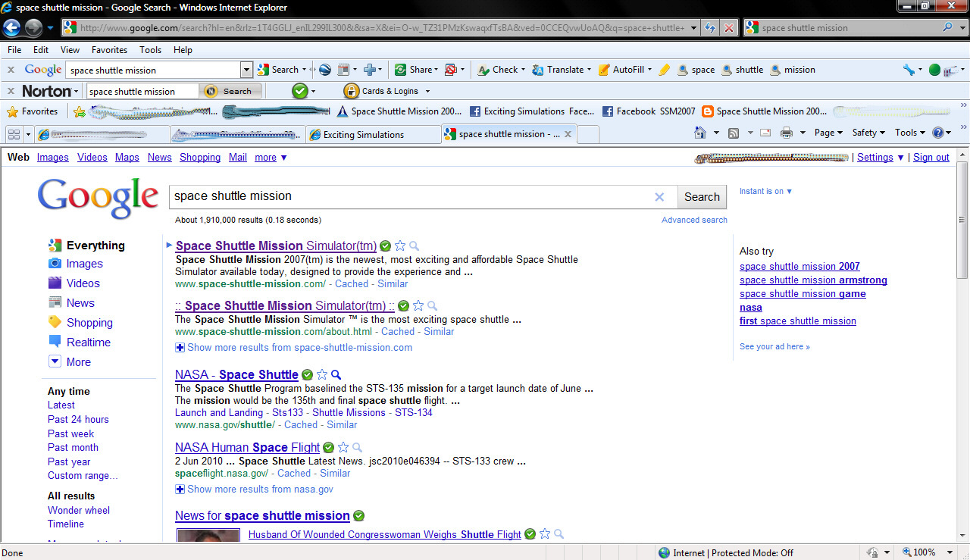Screen dimensions: 970x560
Task: Switch to the Exciting Simulations tab
Action: pyautogui.click(x=373, y=135)
